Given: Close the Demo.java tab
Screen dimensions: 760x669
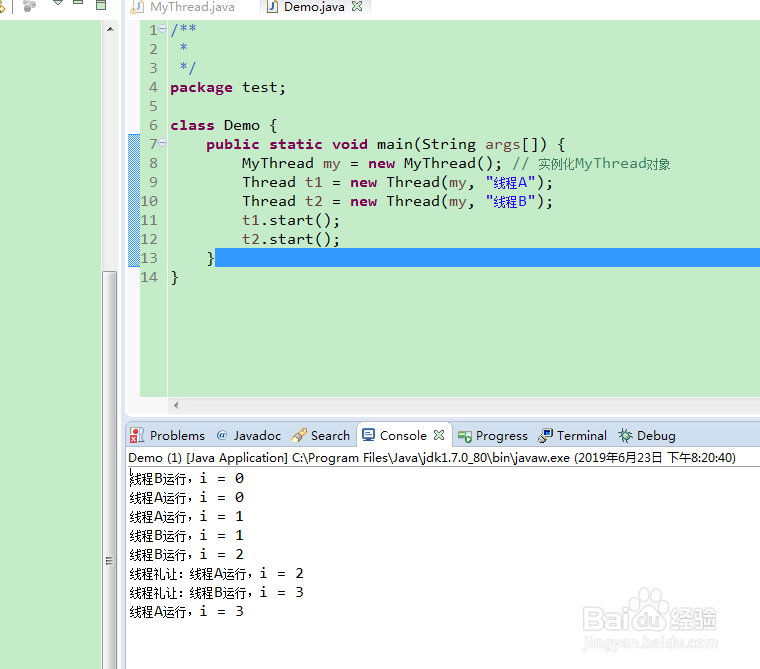Looking at the screenshot, I should click(x=357, y=6).
